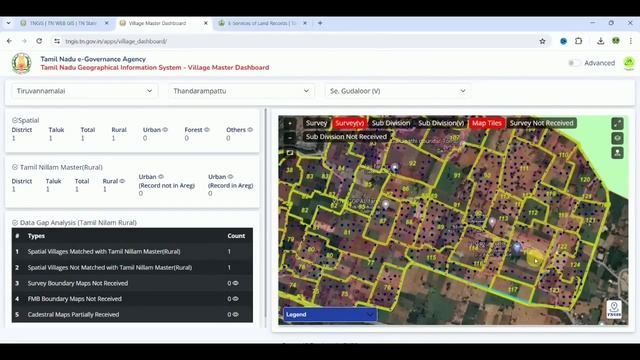Reload the page

pos(39,41)
